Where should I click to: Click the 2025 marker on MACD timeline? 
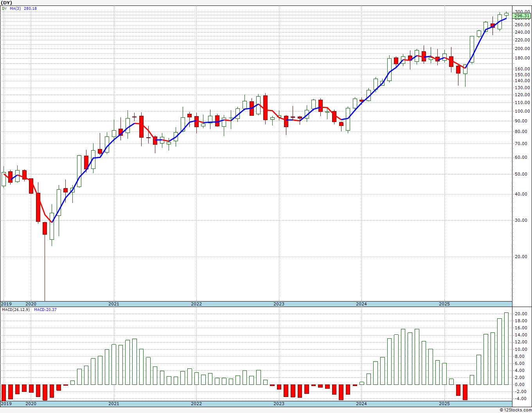pos(444,404)
